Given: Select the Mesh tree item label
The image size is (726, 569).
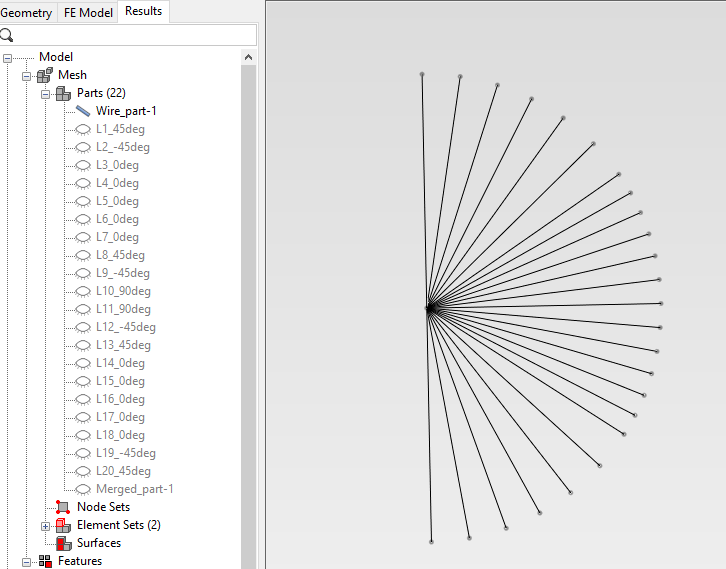Looking at the screenshot, I should point(72,75).
